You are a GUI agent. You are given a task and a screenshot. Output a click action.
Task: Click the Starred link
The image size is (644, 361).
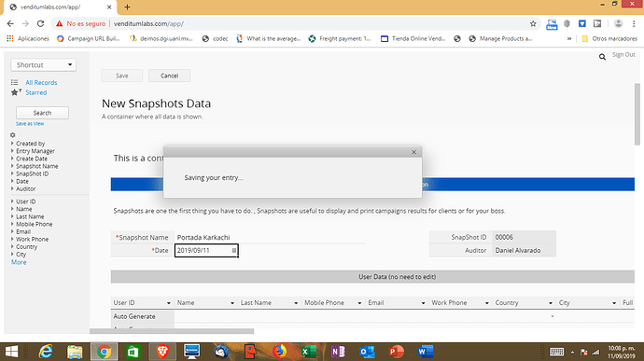point(36,92)
